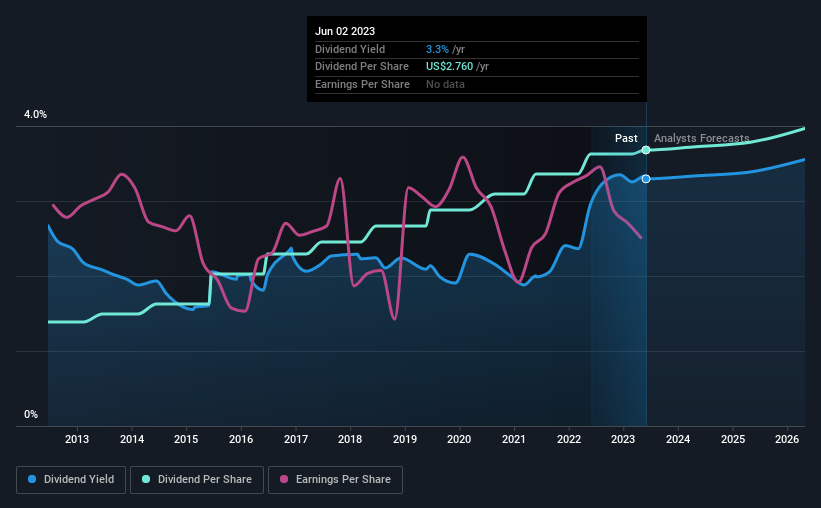The height and width of the screenshot is (508, 821).
Task: Click the Dividend Per Share label in tooltip
Action: (361, 67)
